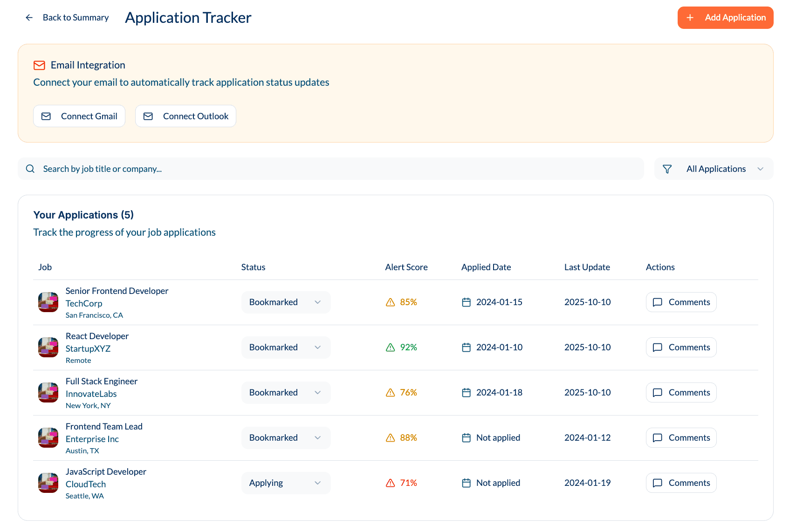The height and width of the screenshot is (532, 810).
Task: Go back via Back to Summary link
Action: click(76, 18)
